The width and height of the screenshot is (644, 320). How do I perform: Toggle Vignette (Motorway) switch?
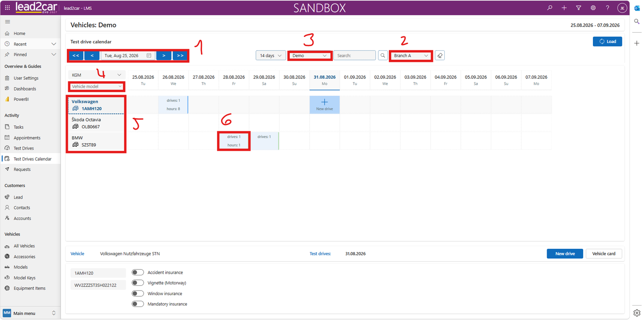(138, 283)
